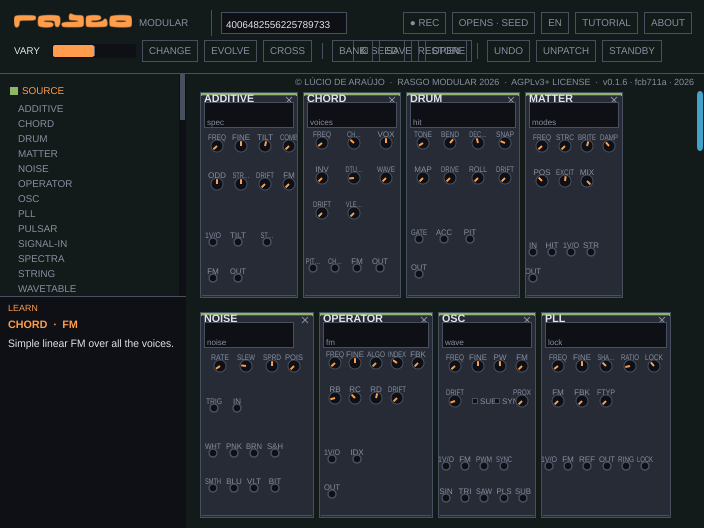Click the OSC module PWM input jack
Screen dimensions: 704x528
click(484, 466)
